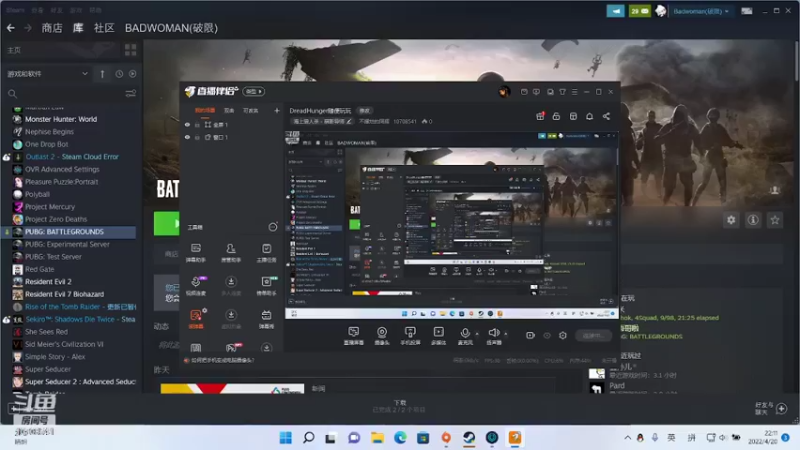Click the recent-activity clock icon in library

[119, 74]
